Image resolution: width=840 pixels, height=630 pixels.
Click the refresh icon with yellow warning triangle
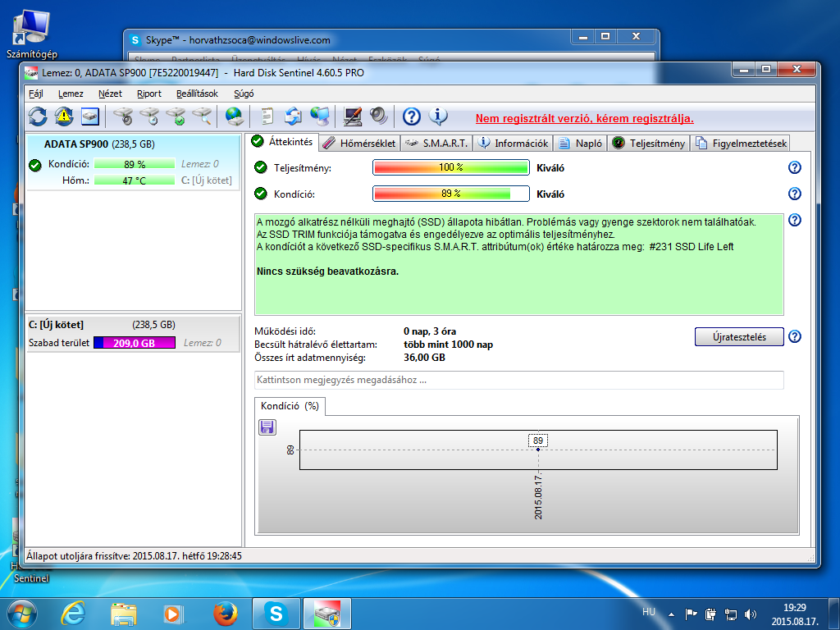click(x=64, y=116)
